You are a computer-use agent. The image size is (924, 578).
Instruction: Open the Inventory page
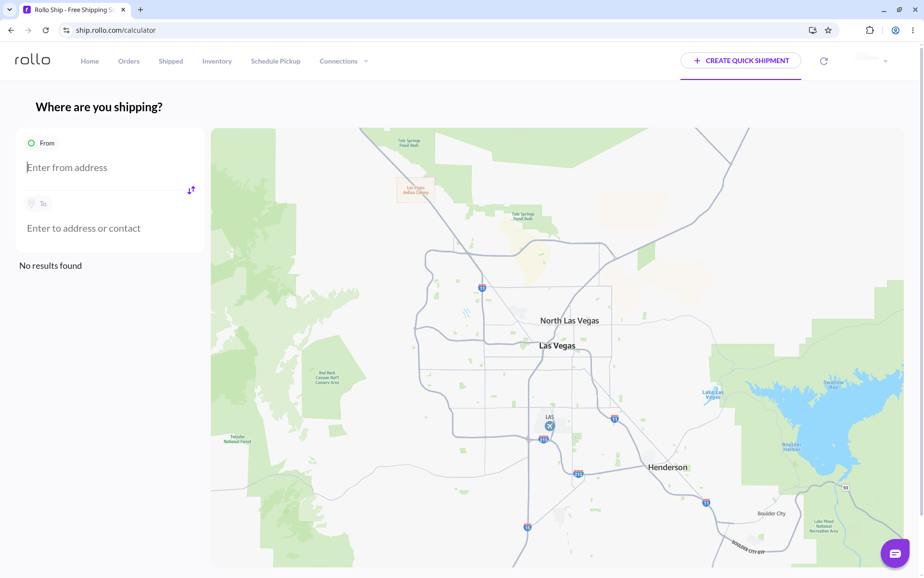tap(217, 61)
